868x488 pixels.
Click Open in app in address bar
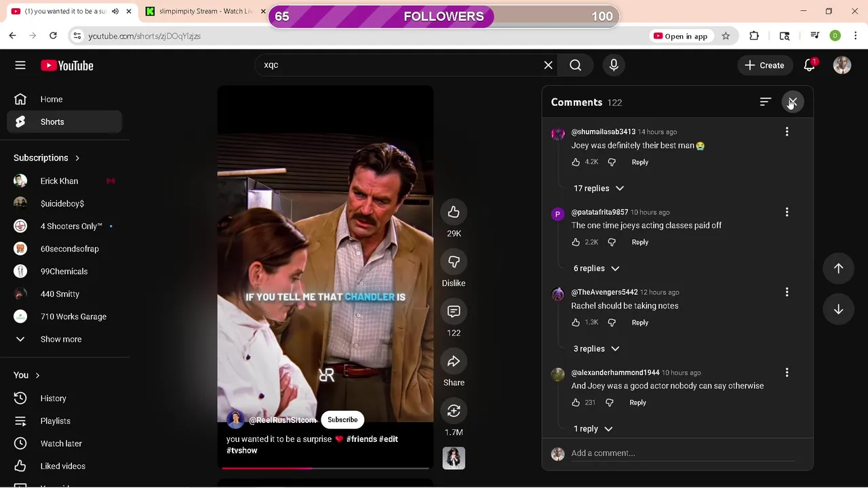point(680,36)
